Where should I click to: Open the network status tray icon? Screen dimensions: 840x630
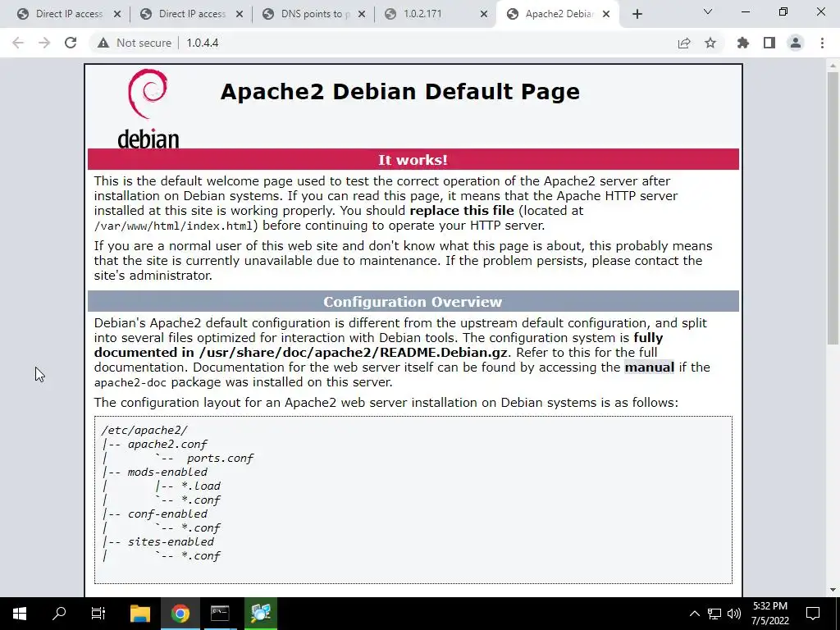[714, 614]
